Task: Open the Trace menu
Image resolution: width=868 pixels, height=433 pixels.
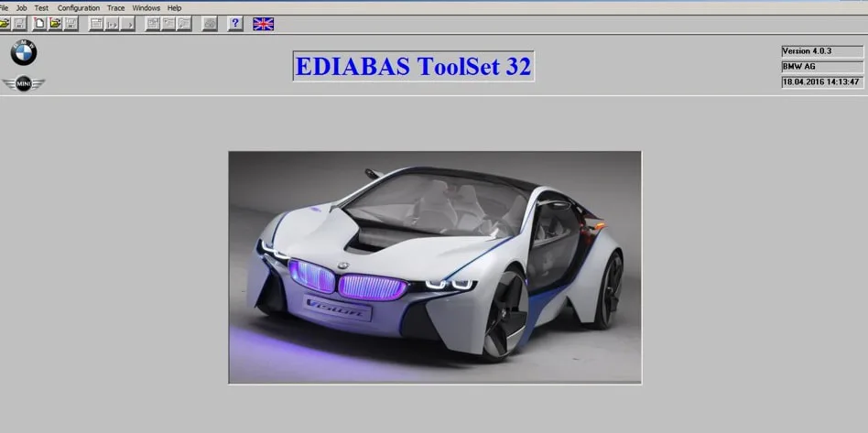Action: 115,8
